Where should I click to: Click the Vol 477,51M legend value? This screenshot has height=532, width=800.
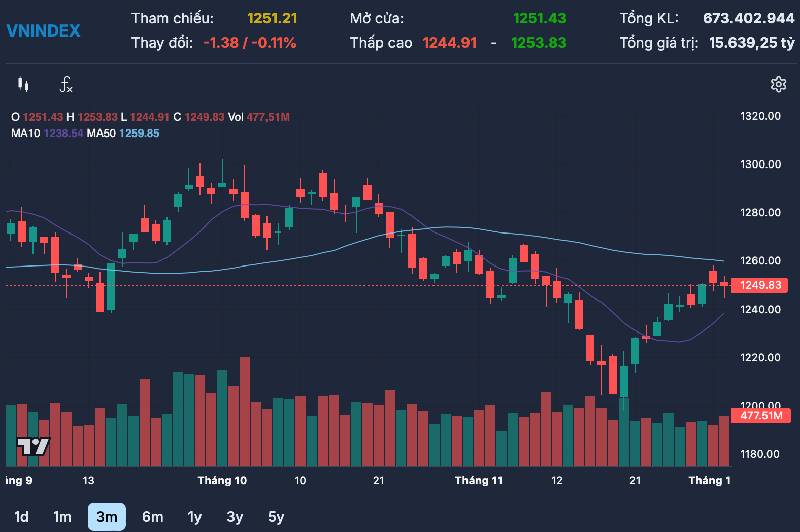[259, 117]
